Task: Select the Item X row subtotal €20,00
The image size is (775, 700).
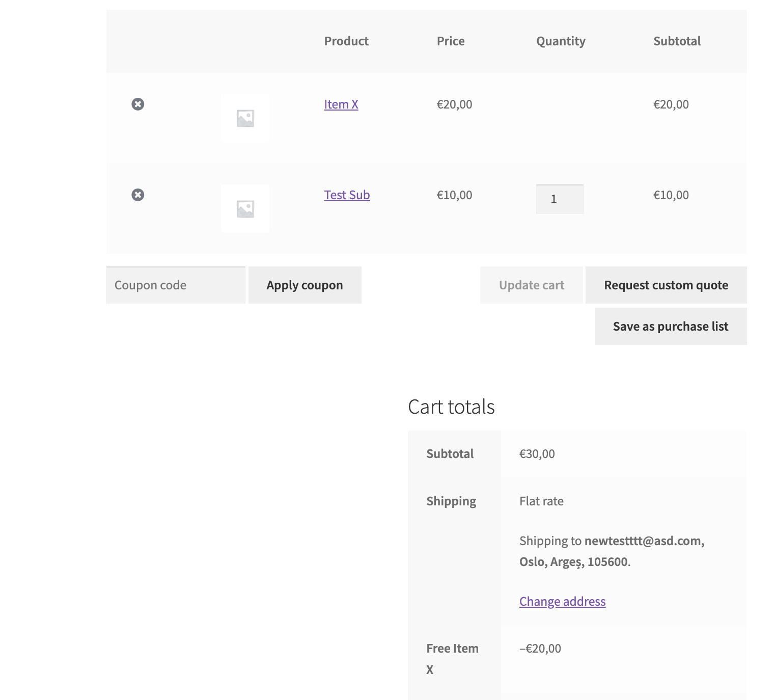Action: point(671,104)
